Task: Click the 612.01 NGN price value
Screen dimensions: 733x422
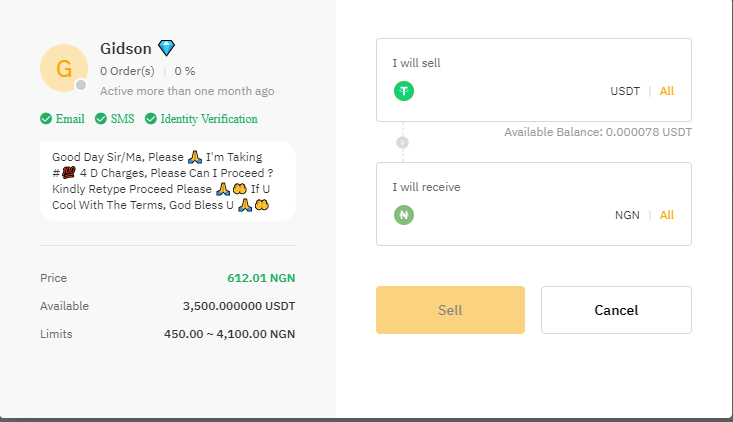Action: click(x=261, y=278)
